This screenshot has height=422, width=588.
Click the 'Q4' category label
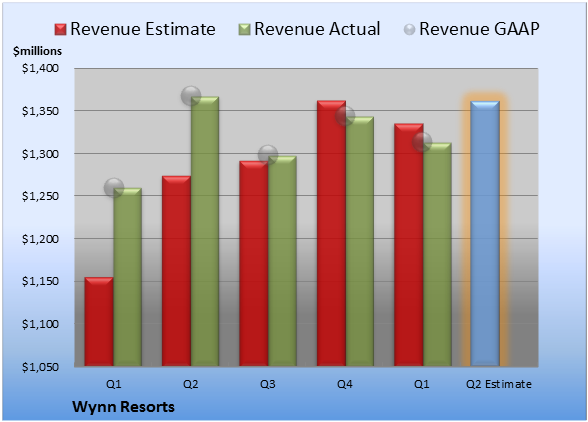(345, 384)
